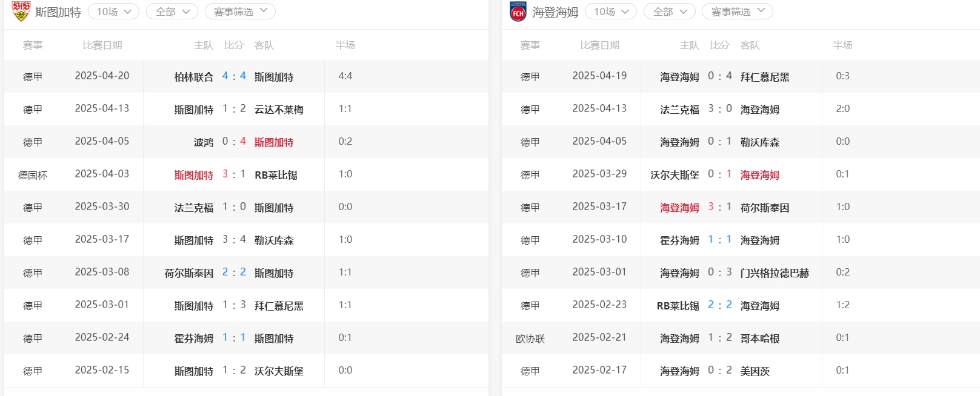The height and width of the screenshot is (396, 980).
Task: Click 波鸿 home team link
Action: (204, 142)
